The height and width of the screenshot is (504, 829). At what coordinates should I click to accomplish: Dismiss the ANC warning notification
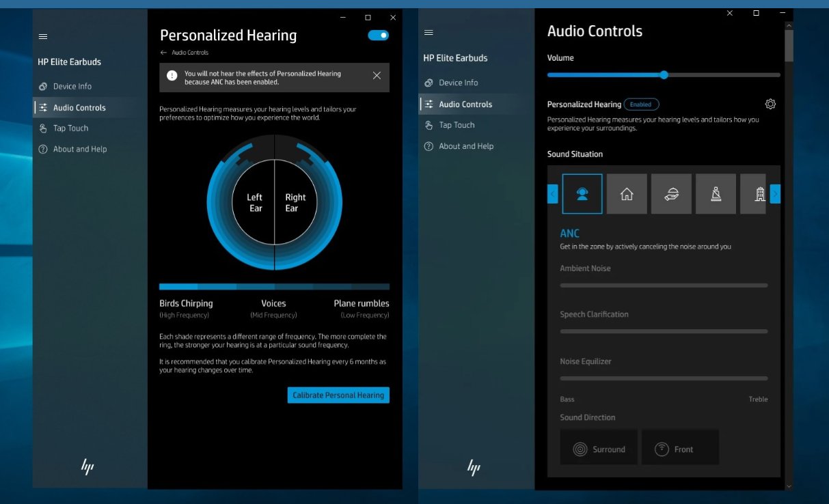(x=377, y=76)
